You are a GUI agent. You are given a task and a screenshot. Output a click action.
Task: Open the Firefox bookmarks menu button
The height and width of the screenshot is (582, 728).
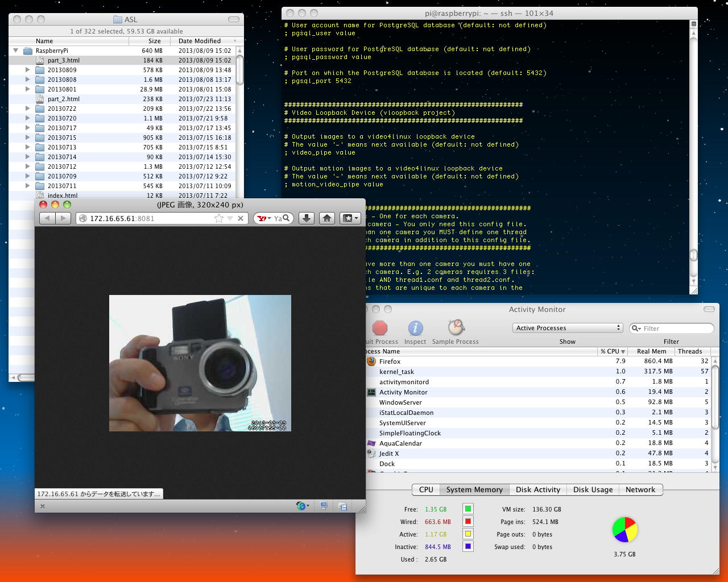click(350, 218)
